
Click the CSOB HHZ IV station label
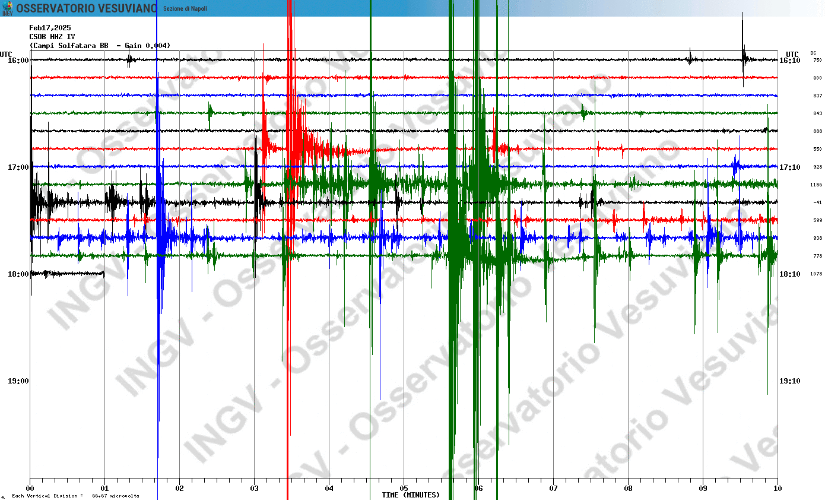52,37
